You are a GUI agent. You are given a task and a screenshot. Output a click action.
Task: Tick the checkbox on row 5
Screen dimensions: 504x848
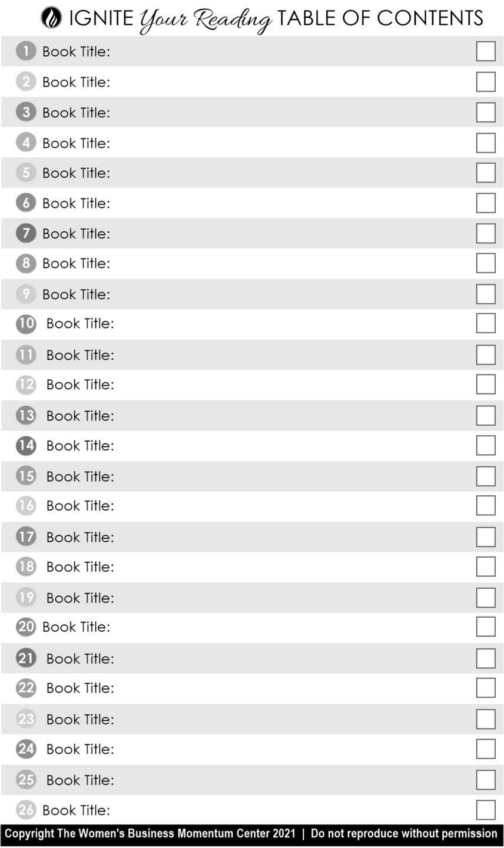(485, 173)
